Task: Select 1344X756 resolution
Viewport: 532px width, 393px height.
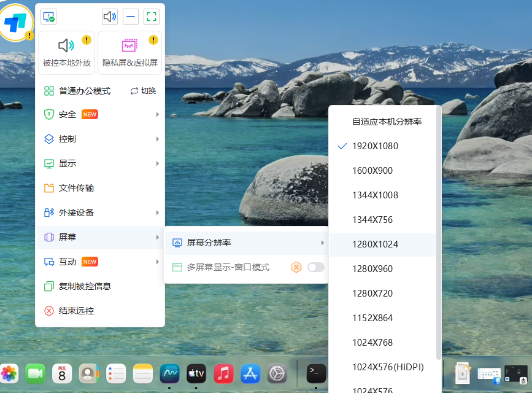Action: 383,220
